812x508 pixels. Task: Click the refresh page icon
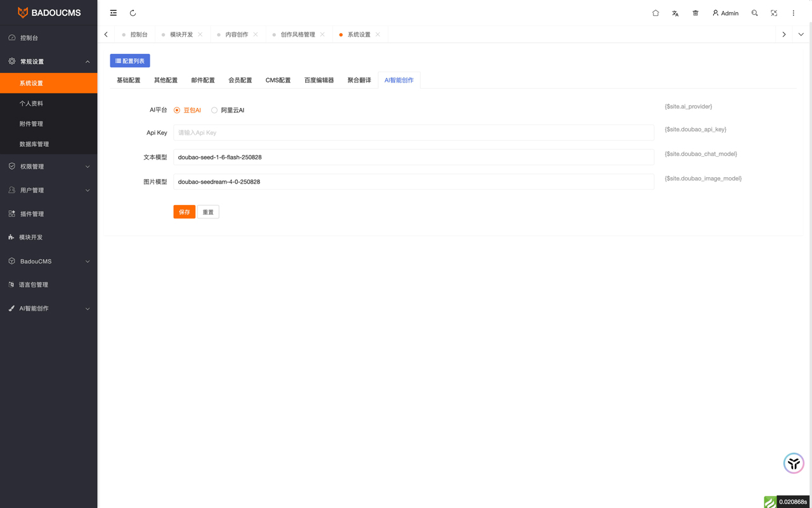click(133, 13)
